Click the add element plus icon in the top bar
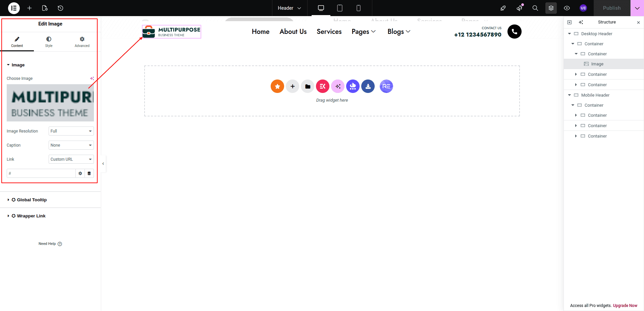Viewport: 644px width, 311px height. point(30,8)
